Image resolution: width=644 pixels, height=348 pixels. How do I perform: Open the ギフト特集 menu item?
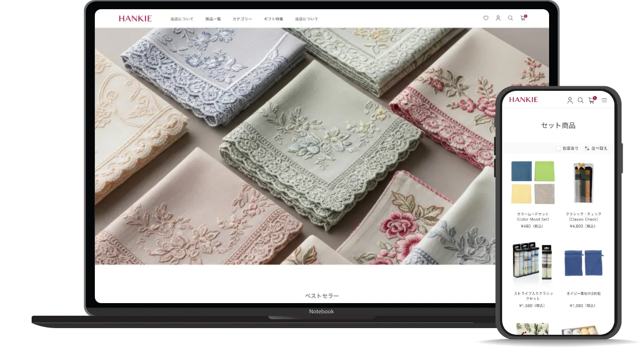[274, 19]
